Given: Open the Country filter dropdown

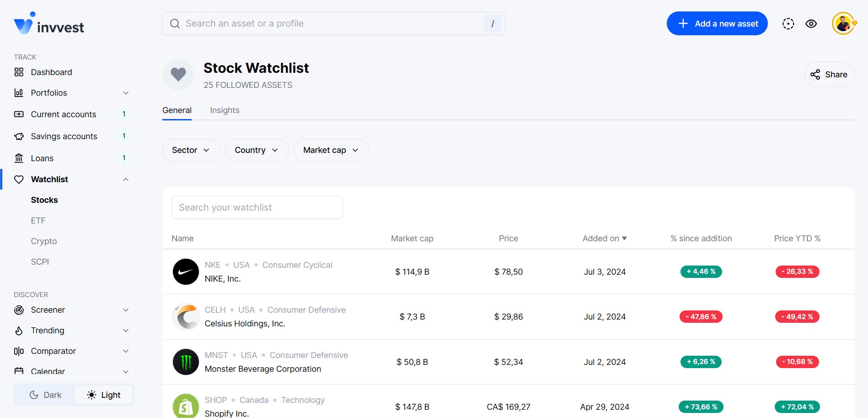Looking at the screenshot, I should [x=257, y=150].
